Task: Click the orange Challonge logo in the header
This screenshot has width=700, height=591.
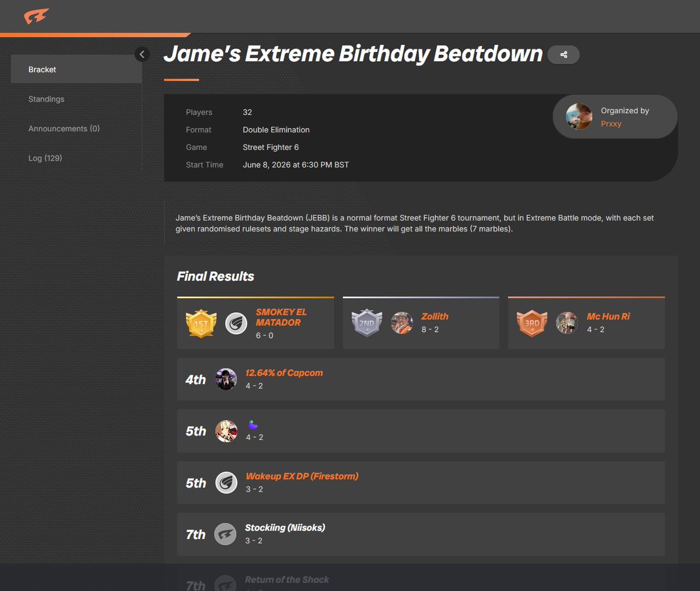Action: tap(36, 16)
